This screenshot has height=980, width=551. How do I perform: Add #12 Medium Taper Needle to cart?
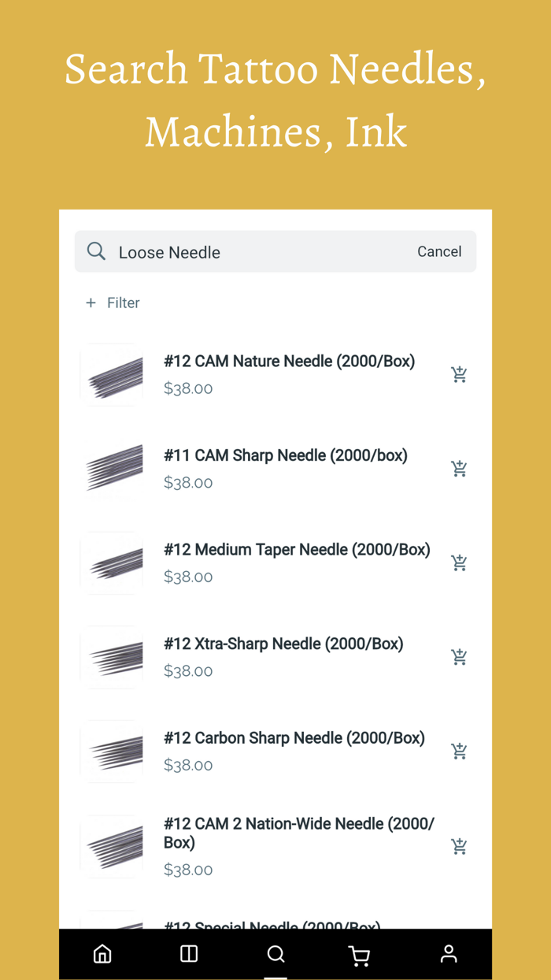point(459,562)
